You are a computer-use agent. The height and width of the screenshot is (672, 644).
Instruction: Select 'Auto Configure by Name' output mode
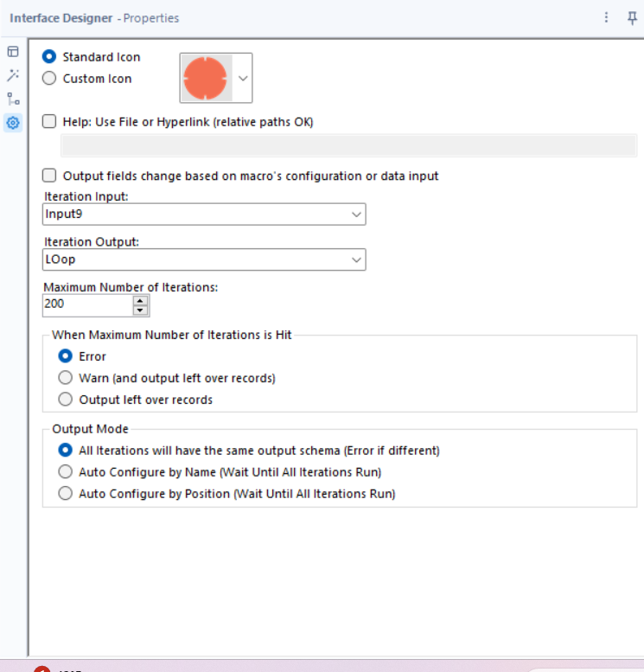click(65, 472)
